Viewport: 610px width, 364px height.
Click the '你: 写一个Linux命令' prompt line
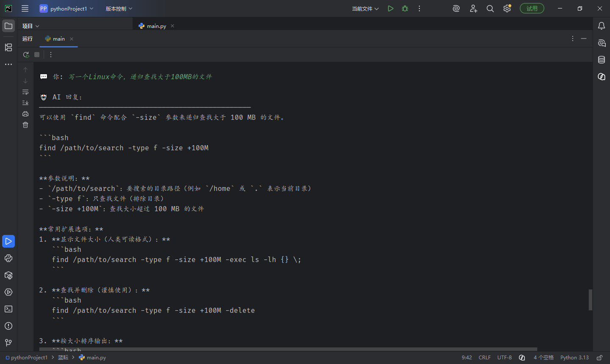pyautogui.click(x=132, y=77)
